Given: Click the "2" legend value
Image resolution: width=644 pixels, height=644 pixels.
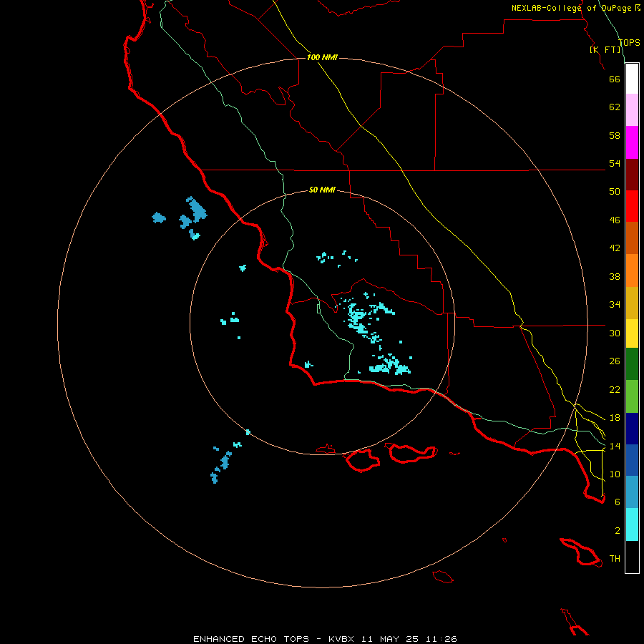Looking at the screenshot, I should (618, 531).
